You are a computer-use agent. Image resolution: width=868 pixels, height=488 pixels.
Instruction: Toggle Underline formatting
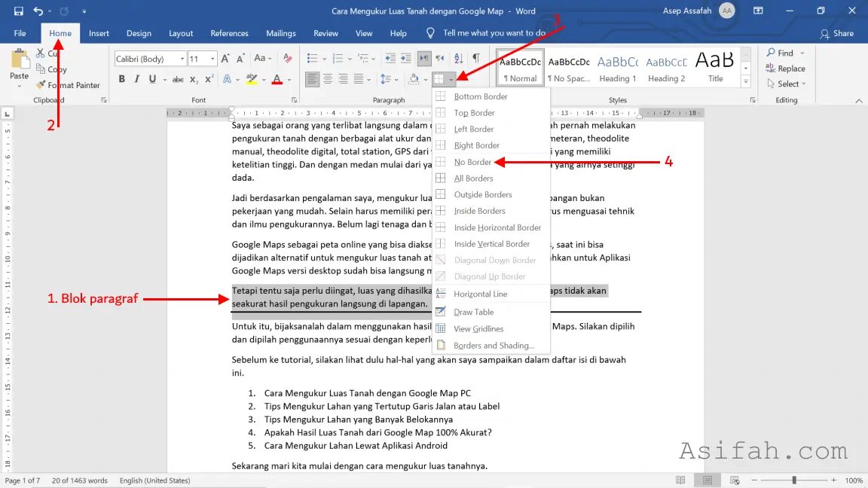152,80
